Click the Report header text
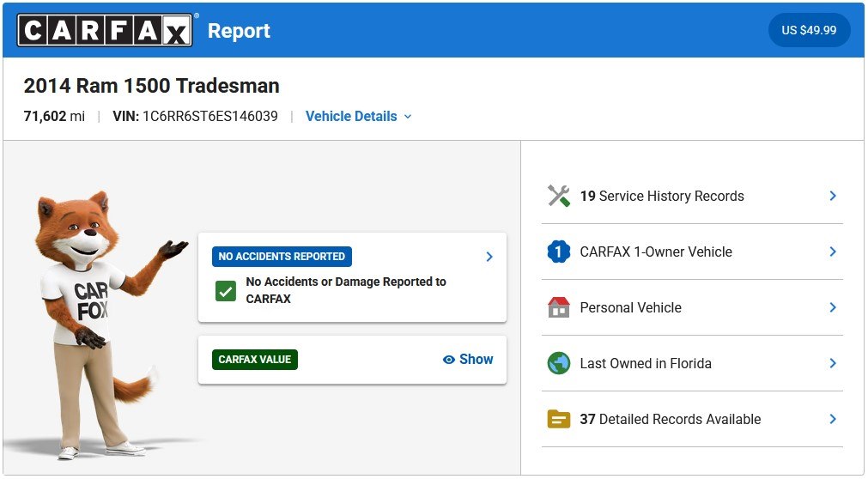The height and width of the screenshot is (479, 868). (x=239, y=30)
